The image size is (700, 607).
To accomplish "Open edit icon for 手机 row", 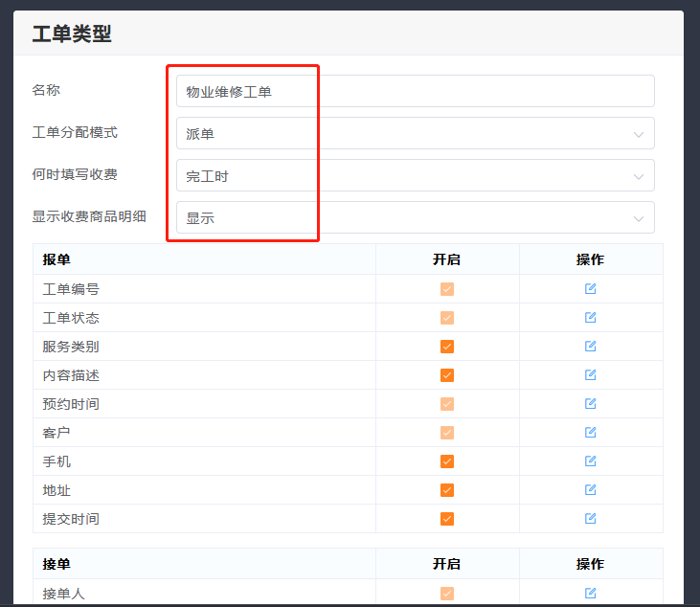I will tap(590, 461).
